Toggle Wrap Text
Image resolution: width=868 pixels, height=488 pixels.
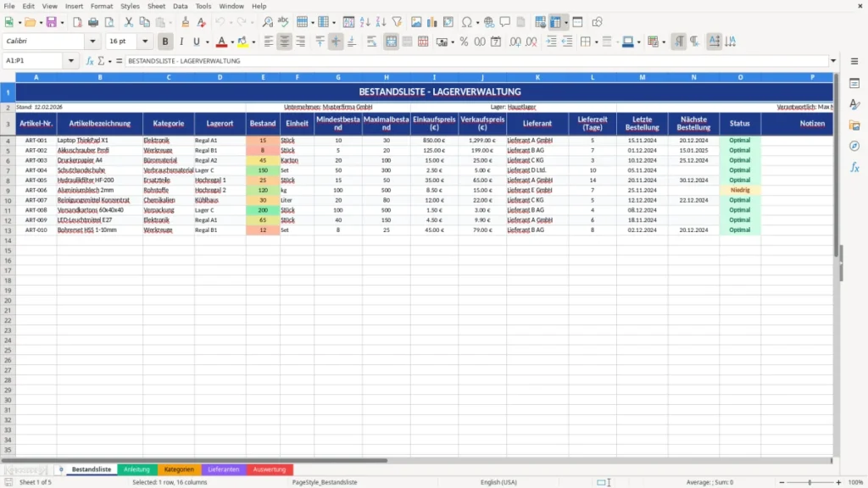pyautogui.click(x=371, y=42)
